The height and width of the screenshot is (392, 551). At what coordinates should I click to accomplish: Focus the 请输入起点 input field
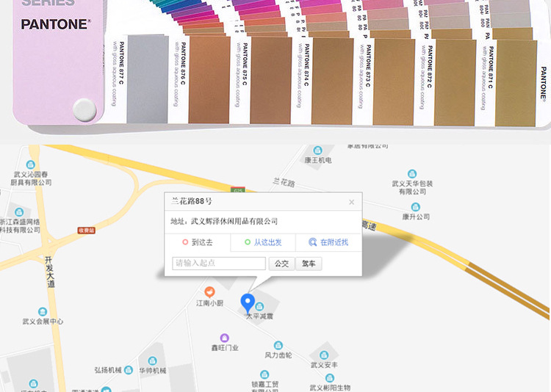[219, 264]
